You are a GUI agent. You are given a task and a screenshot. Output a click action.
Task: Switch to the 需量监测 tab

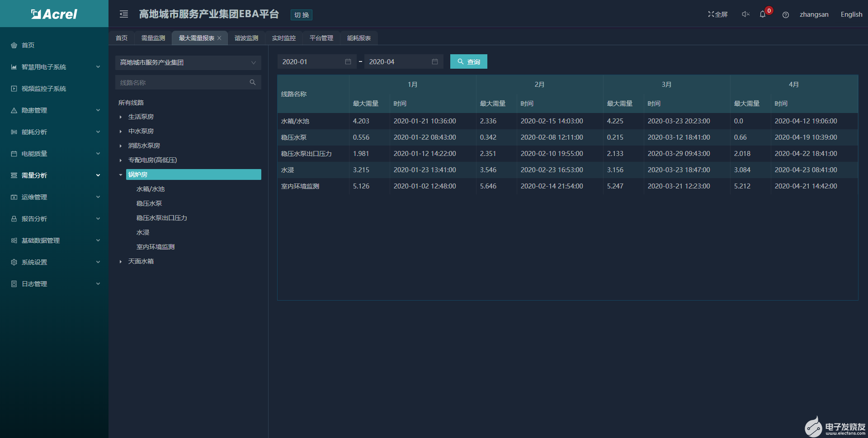(x=153, y=38)
